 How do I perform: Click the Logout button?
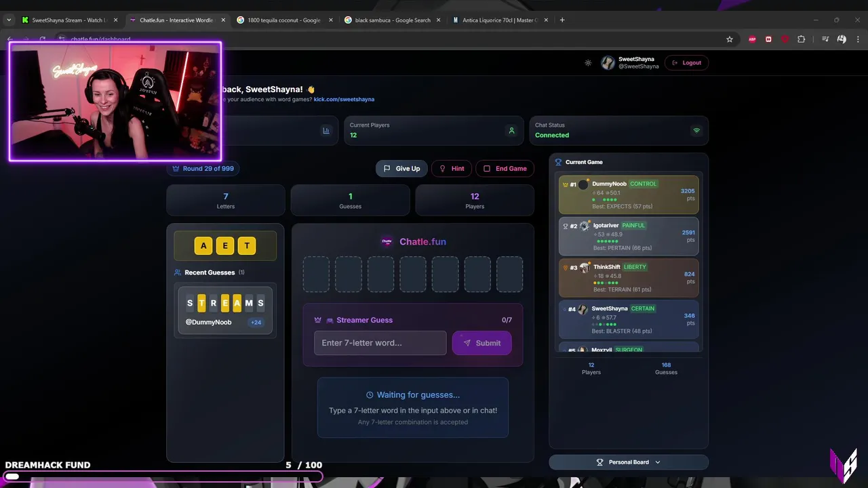[686, 63]
